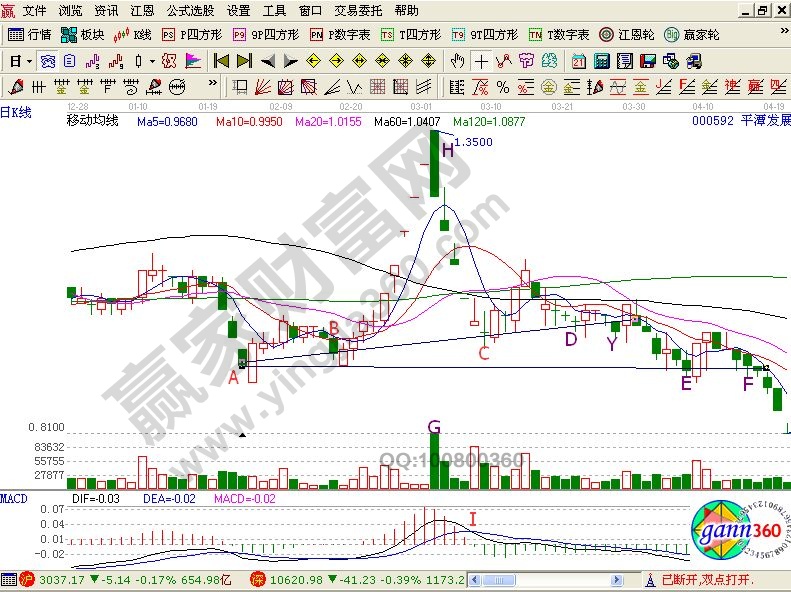Image resolution: width=791 pixels, height=592 pixels.
Task: Expand the candlestick style dropdown arrow
Action: [153, 61]
